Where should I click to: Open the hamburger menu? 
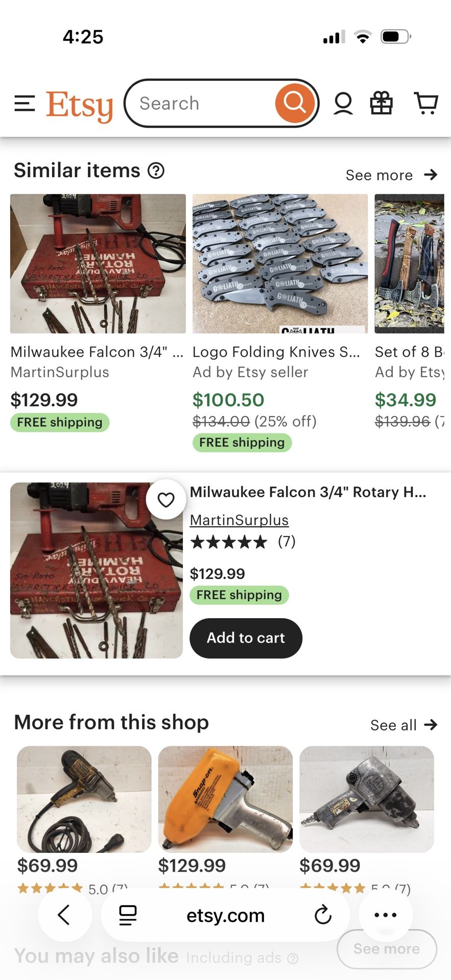pyautogui.click(x=25, y=104)
